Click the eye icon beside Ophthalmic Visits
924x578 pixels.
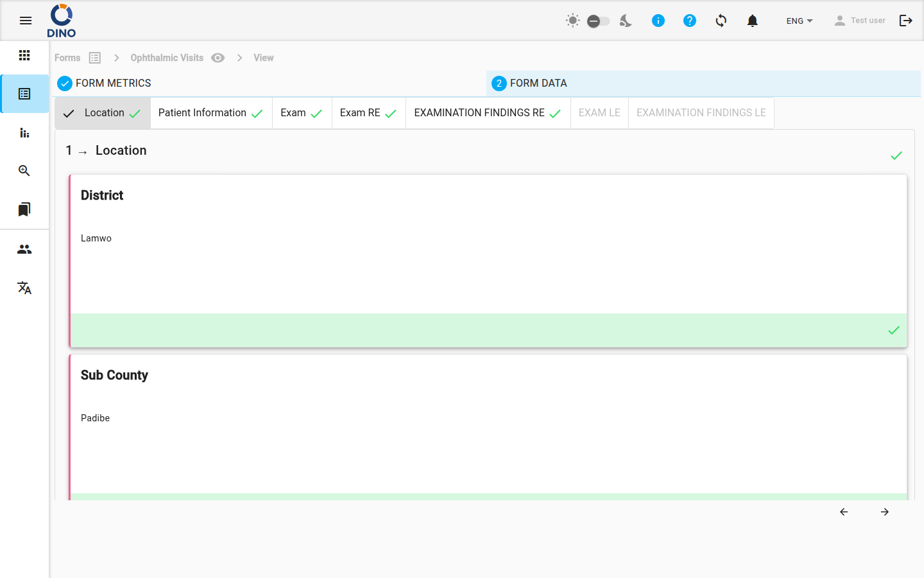(x=218, y=58)
